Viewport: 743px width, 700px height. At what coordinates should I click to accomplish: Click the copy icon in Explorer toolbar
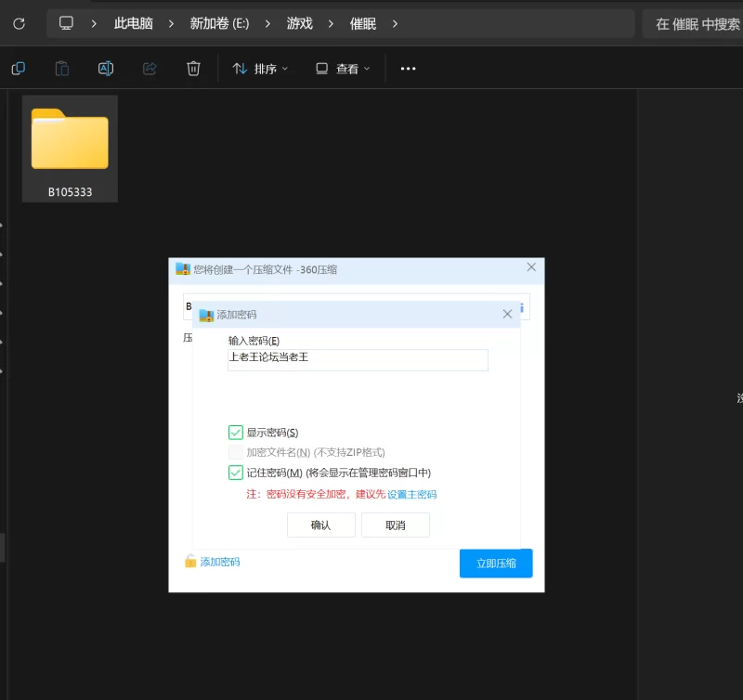[19, 69]
